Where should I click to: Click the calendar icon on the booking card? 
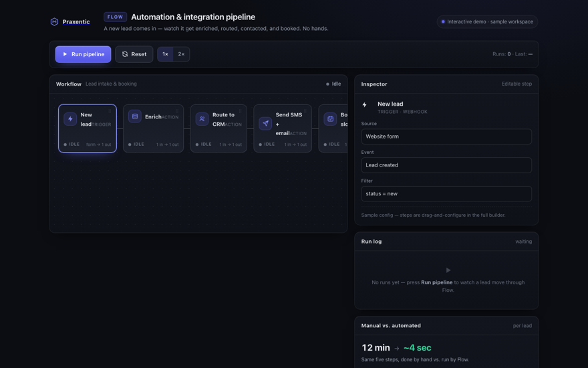coord(330,119)
